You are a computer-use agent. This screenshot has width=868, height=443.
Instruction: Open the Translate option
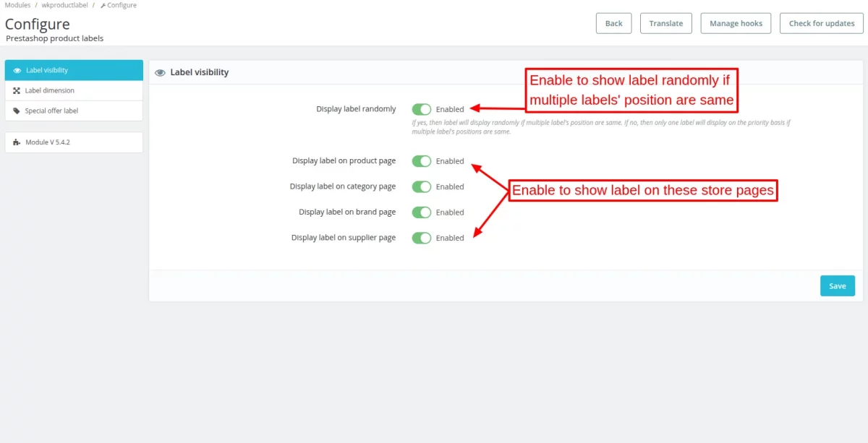click(666, 23)
